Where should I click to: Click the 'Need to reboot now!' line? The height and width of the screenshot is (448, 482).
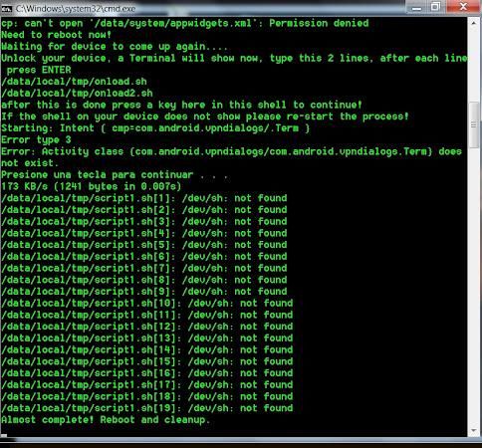coord(56,35)
